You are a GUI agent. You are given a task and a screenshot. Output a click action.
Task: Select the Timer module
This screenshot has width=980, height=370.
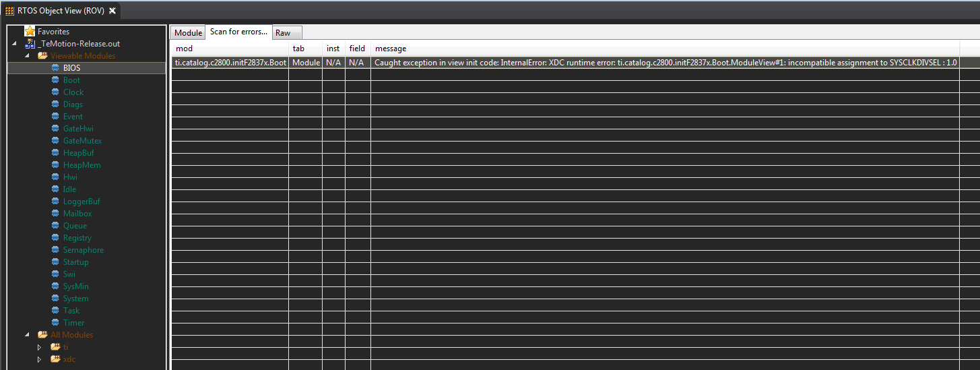(x=73, y=323)
